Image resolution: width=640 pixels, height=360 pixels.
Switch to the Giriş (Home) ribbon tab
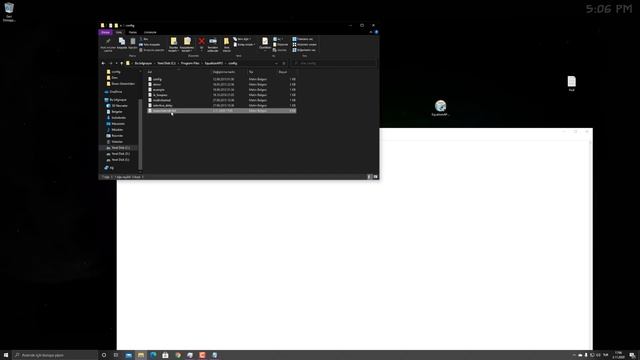pyautogui.click(x=119, y=32)
